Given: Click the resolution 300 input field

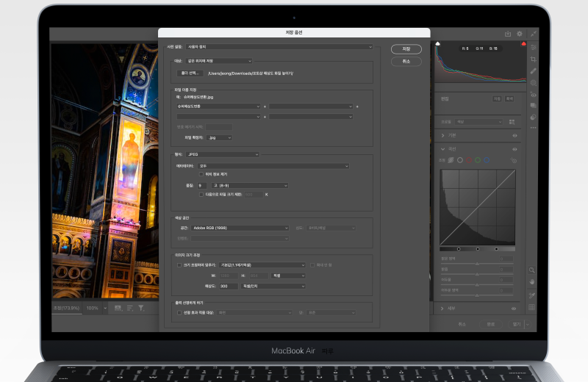Looking at the screenshot, I should click(x=229, y=286).
